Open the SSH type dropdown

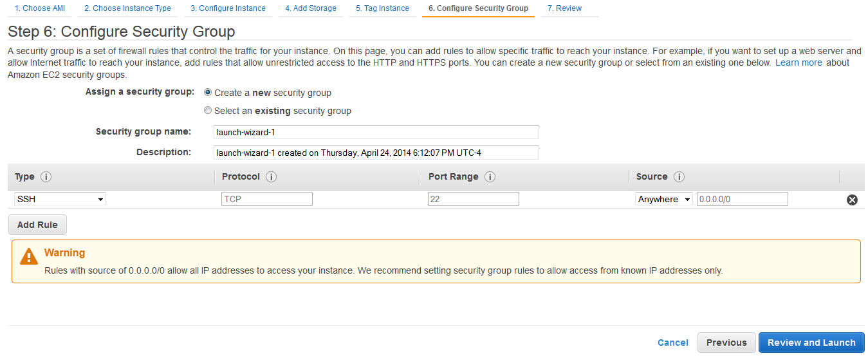[60, 199]
